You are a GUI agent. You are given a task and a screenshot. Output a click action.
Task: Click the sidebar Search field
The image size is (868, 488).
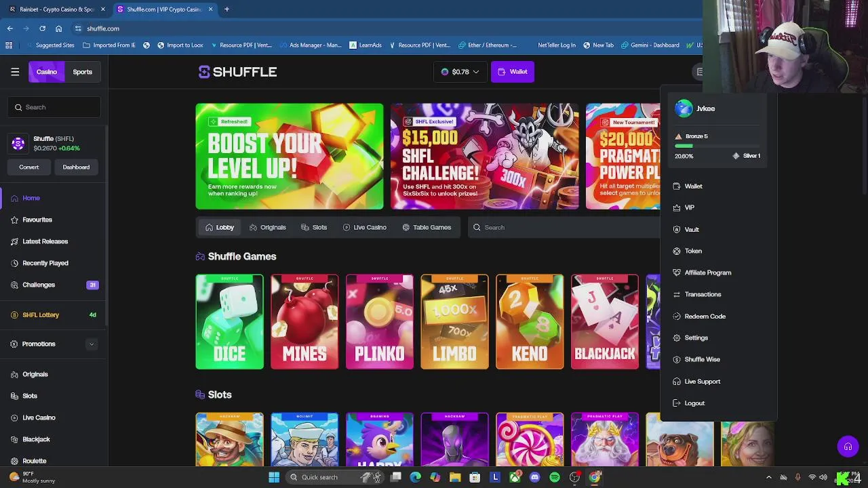(54, 107)
